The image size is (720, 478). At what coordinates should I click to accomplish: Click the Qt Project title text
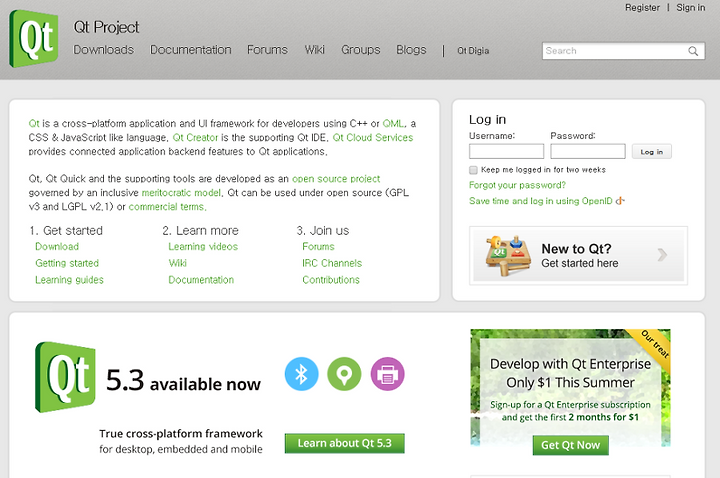106,27
